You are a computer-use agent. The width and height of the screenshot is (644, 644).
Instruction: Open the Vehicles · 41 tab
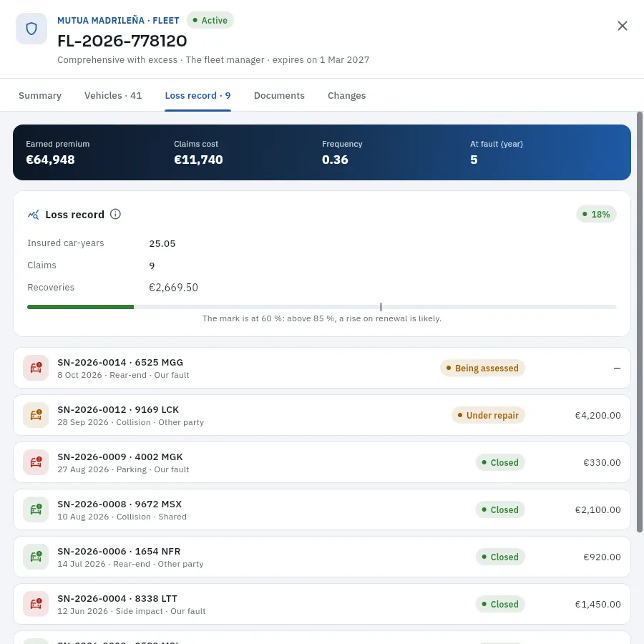pos(113,95)
